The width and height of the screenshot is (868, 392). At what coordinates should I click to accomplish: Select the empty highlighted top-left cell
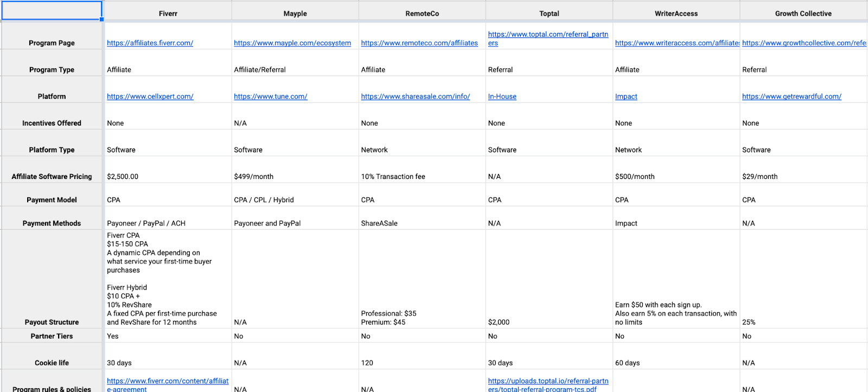click(x=52, y=10)
